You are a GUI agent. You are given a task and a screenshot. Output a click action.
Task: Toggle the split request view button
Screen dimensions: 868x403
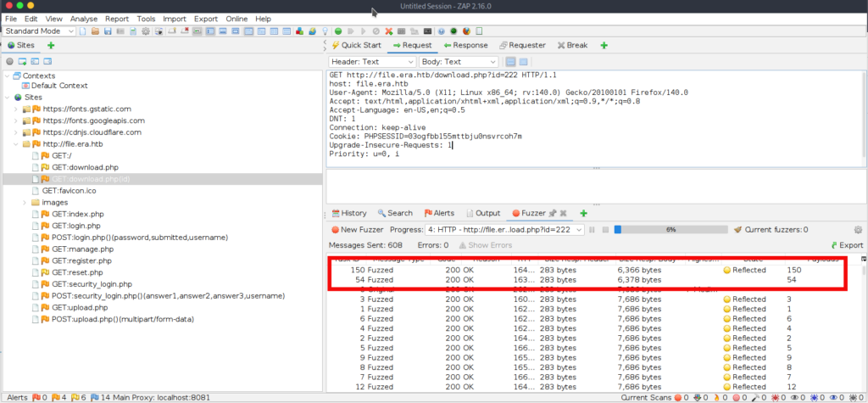tap(510, 62)
